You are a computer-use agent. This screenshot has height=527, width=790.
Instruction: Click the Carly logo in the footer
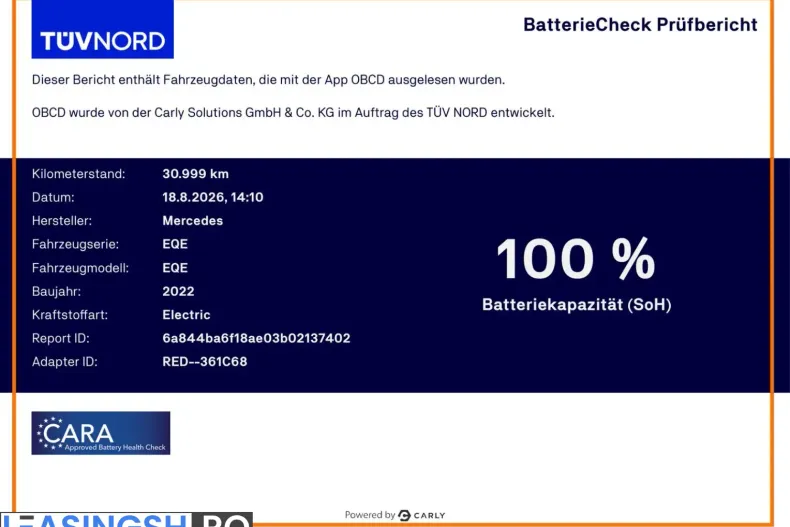pos(422,515)
